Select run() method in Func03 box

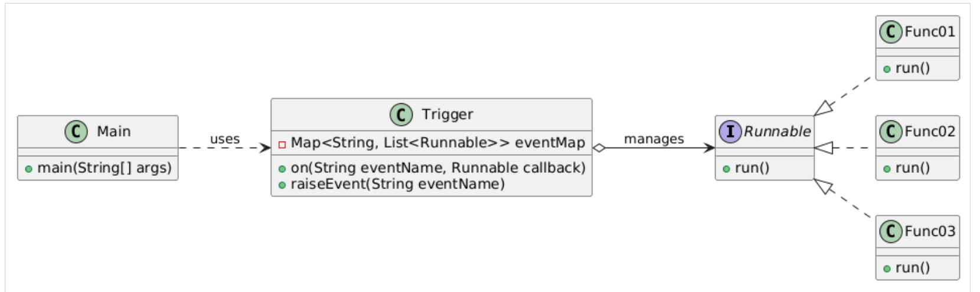[x=913, y=268]
